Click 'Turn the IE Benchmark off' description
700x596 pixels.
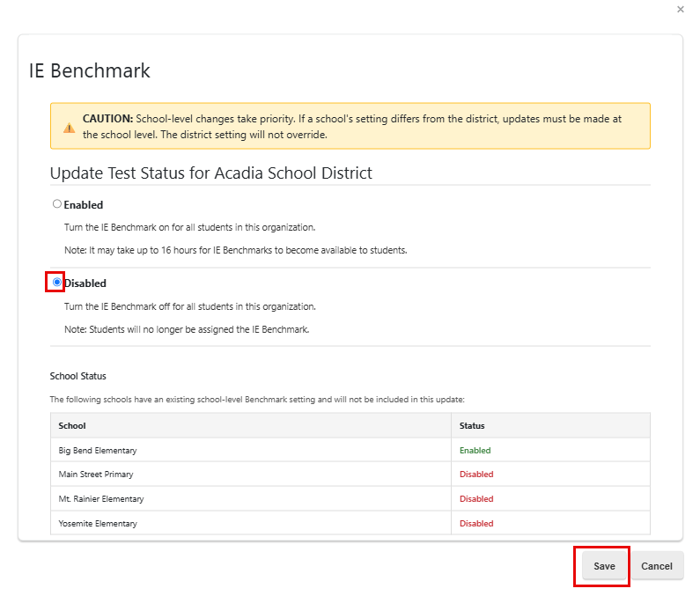click(189, 306)
